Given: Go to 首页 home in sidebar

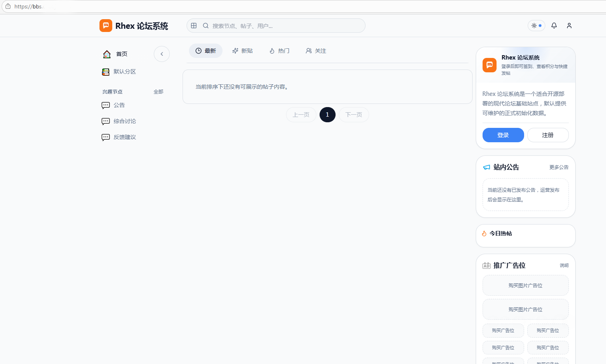Looking at the screenshot, I should click(115, 54).
